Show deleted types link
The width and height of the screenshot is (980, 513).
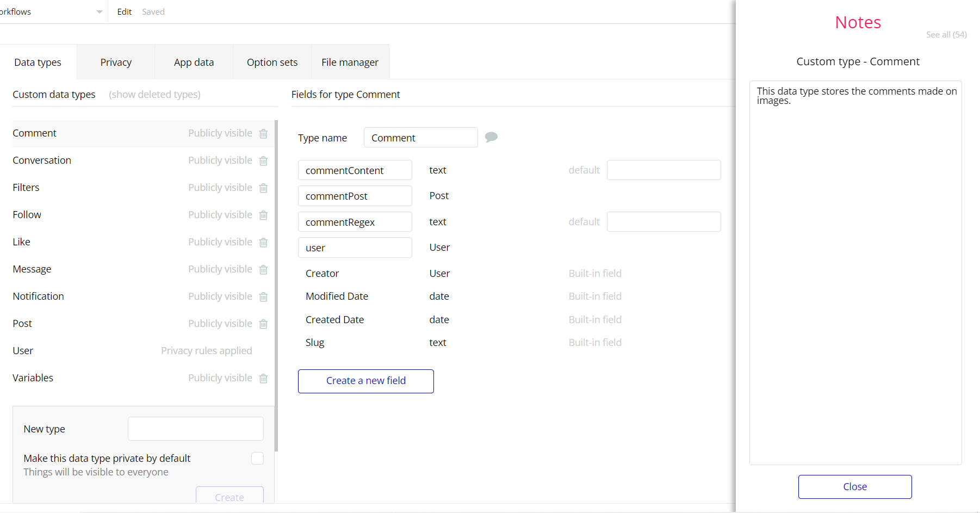(x=154, y=95)
